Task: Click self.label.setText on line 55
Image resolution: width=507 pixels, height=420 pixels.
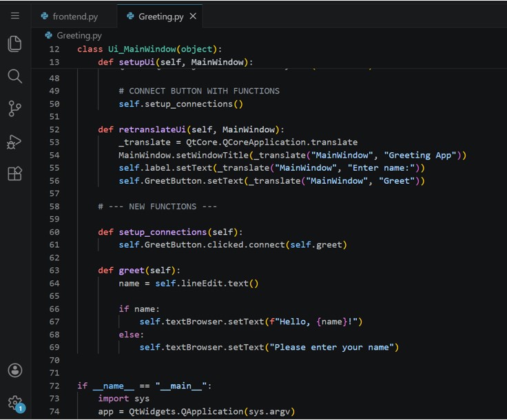Action: point(165,168)
